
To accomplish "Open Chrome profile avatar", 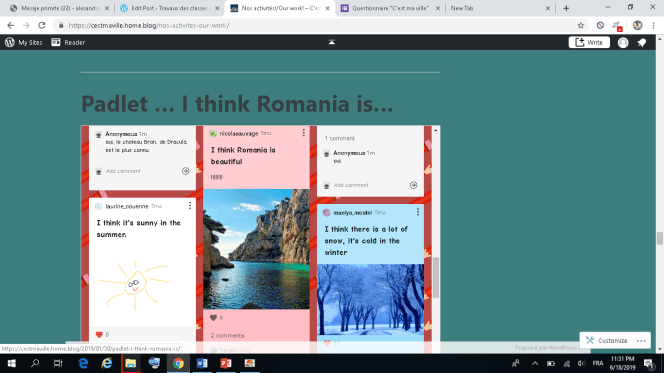I will [637, 25].
